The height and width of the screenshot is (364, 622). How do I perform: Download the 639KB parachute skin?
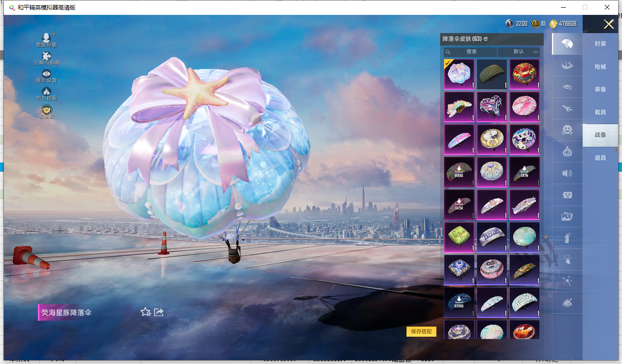coord(459,303)
